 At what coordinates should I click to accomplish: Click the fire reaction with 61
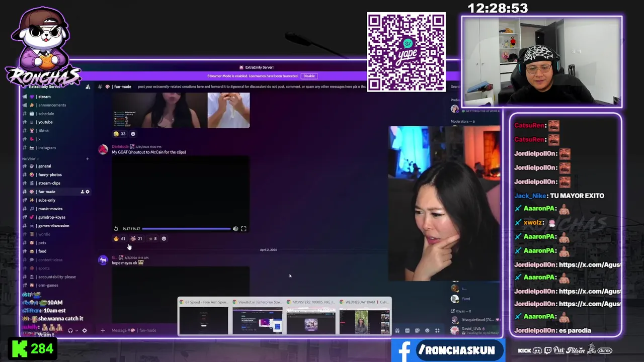119,239
